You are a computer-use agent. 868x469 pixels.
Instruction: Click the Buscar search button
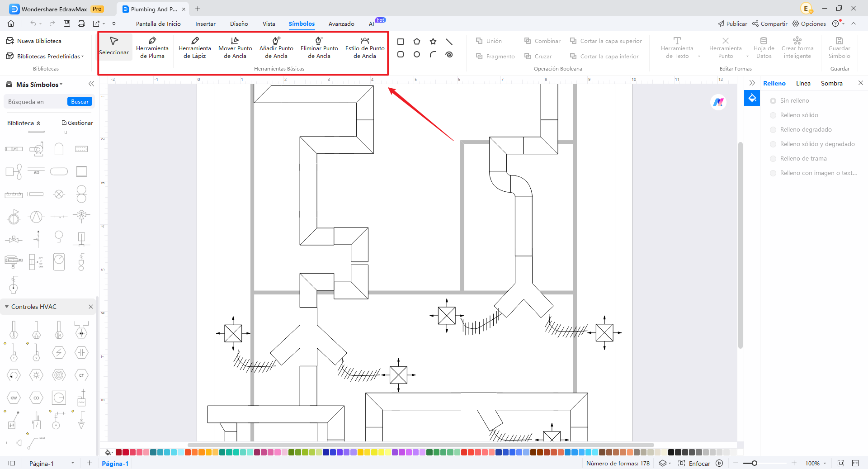[x=80, y=102]
